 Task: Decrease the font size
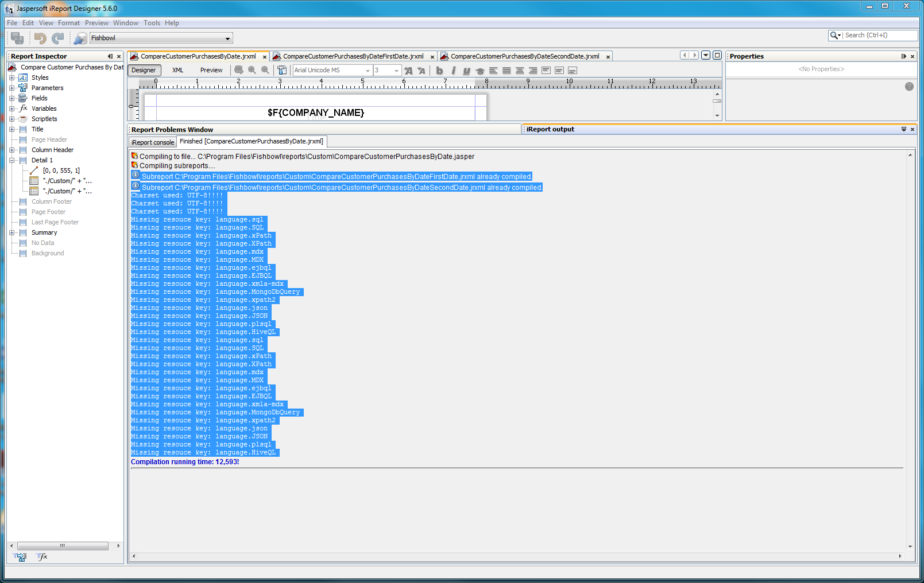pyautogui.click(x=422, y=71)
